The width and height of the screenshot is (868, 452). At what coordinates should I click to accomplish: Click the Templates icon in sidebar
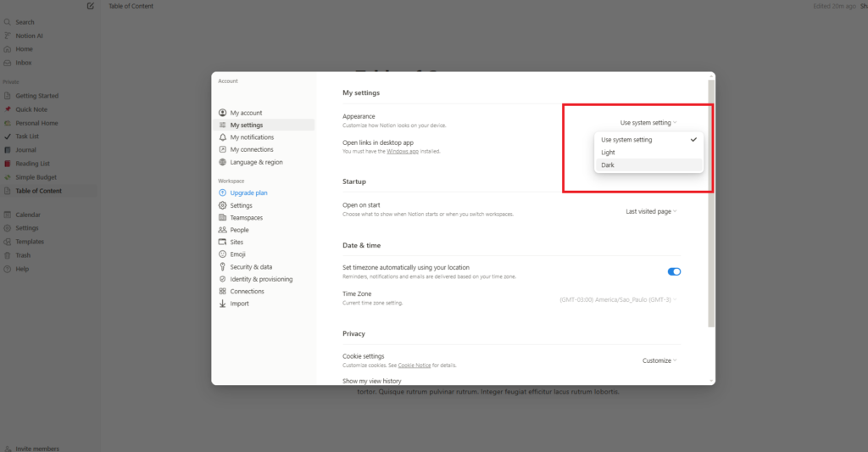pyautogui.click(x=7, y=242)
